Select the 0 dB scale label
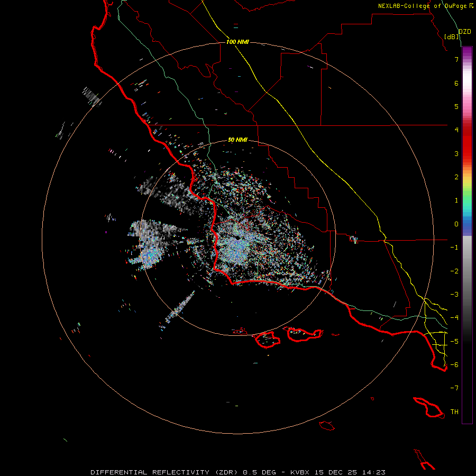 (456, 224)
